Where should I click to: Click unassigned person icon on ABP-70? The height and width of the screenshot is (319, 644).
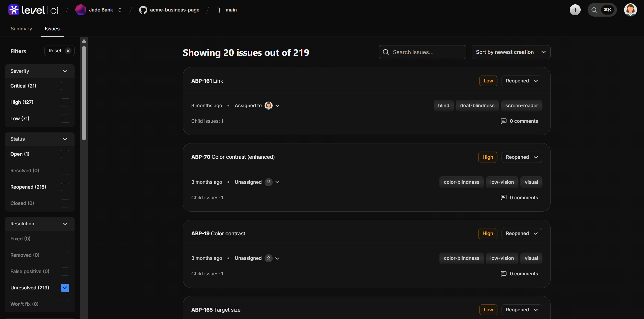(268, 182)
